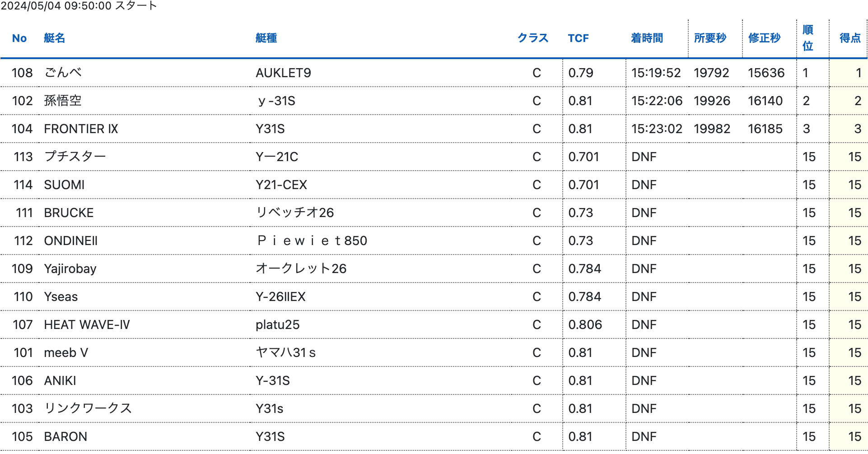Screen dimensions: 868x454
Task: Click the FRONTIER IX boat name
Action: (x=81, y=129)
